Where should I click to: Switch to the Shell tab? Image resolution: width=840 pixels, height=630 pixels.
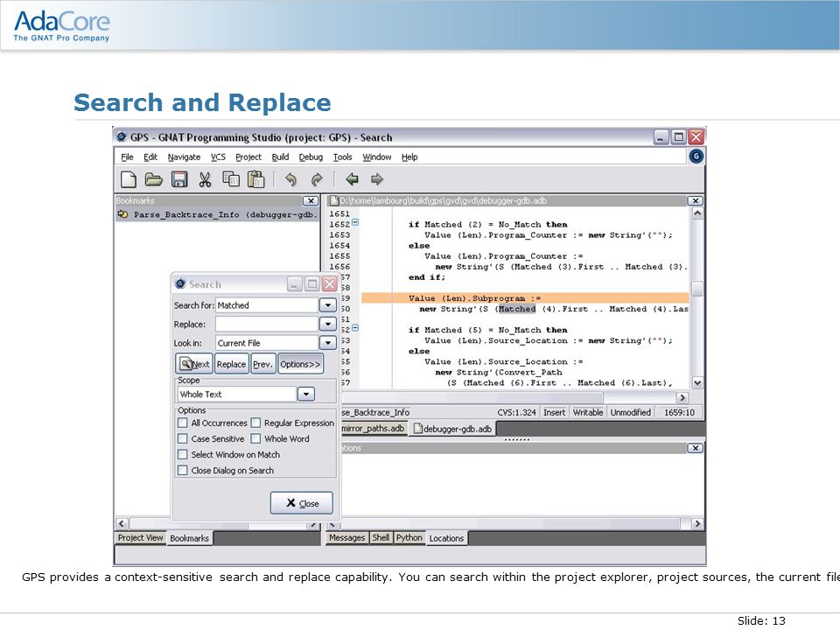pos(381,538)
